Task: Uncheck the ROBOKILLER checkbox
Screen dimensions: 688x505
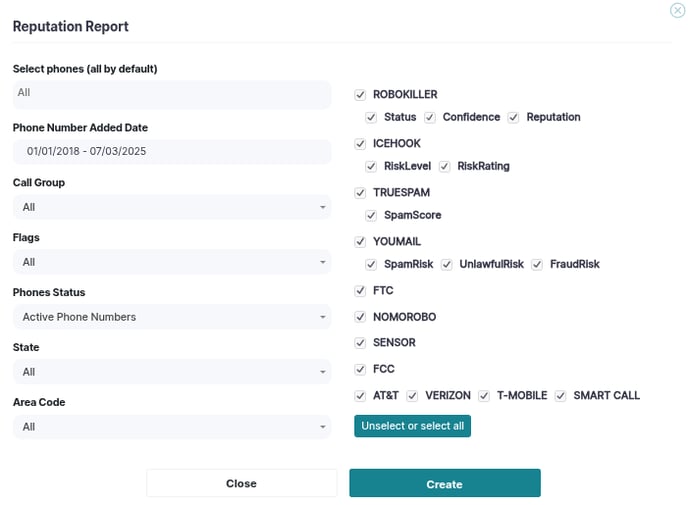Action: point(360,95)
